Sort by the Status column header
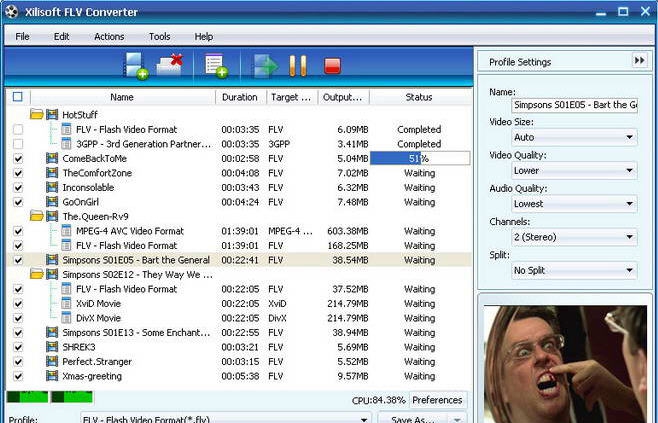Viewport: 658px width, 423px height. [419, 97]
